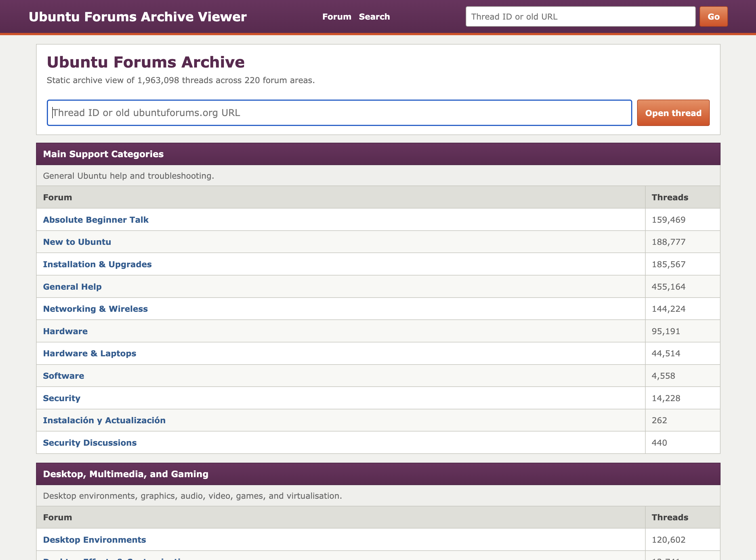Open the Security Discussions forum
The width and height of the screenshot is (756, 560).
click(x=90, y=443)
